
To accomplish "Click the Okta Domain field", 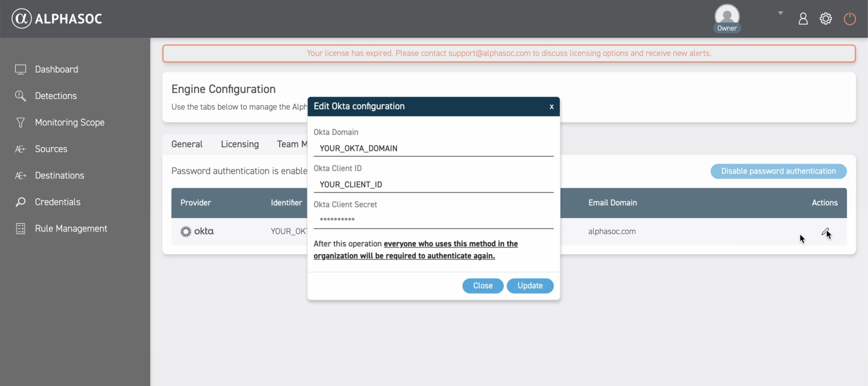I will (433, 148).
